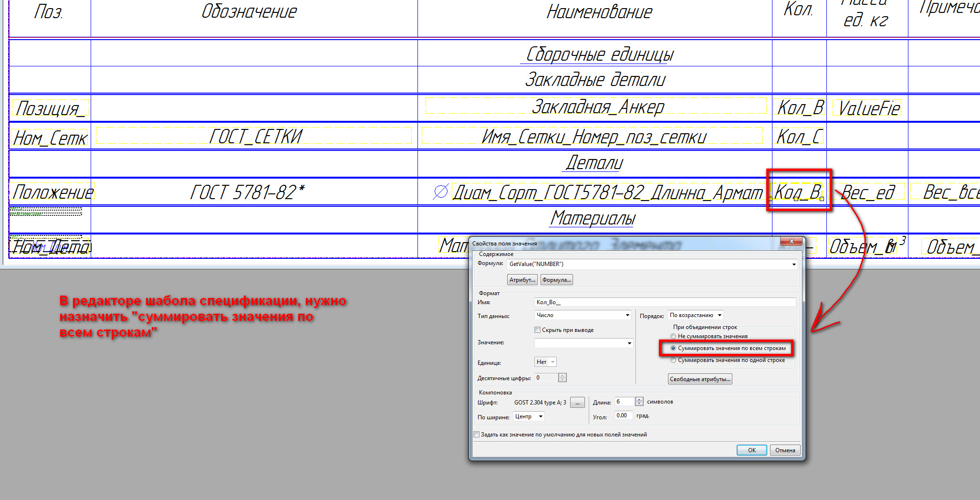Click the "Закладные детали" section heading
Image resolution: width=980 pixels, height=500 pixels.
click(x=595, y=79)
